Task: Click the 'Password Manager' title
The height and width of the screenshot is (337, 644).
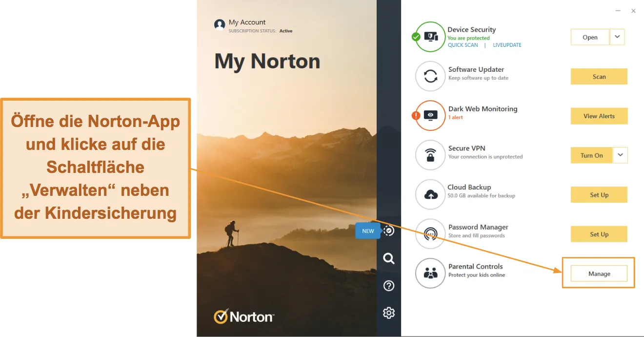Action: pyautogui.click(x=478, y=227)
